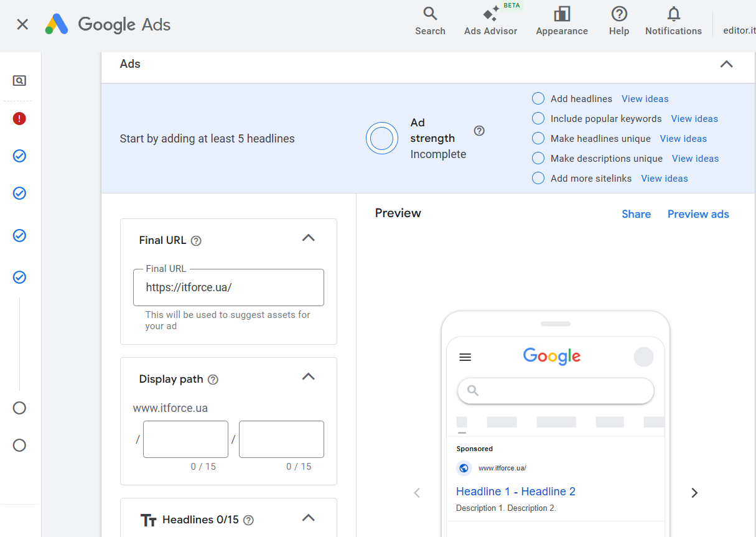
Task: Select the Add headlines circle
Action: tap(538, 99)
